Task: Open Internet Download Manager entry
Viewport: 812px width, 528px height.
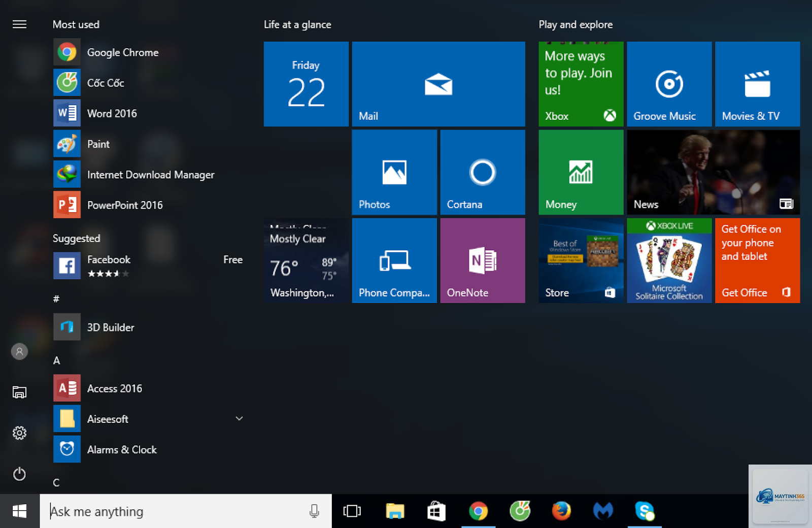Action: point(148,174)
